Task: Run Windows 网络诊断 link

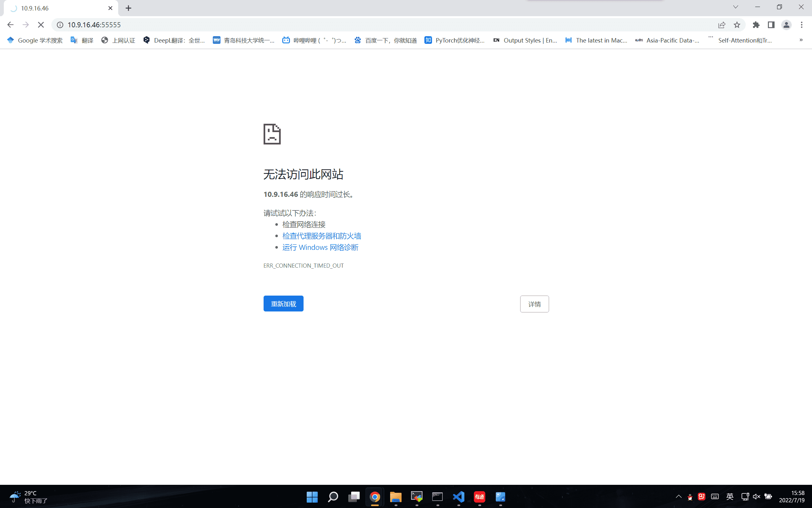Action: 320,247
